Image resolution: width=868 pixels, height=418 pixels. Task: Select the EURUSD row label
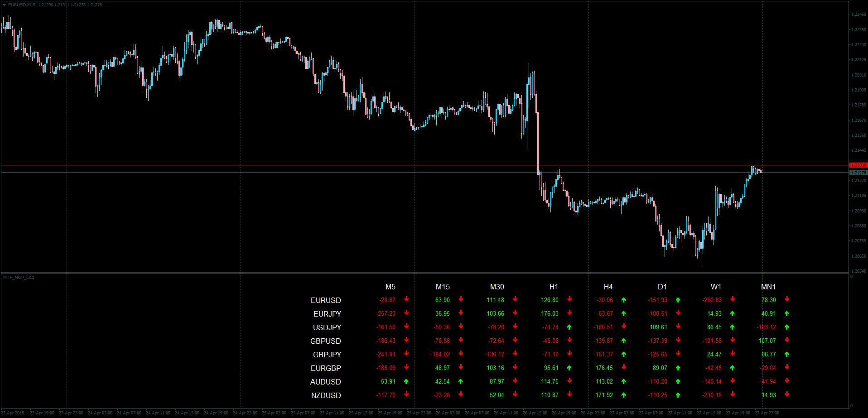click(326, 300)
